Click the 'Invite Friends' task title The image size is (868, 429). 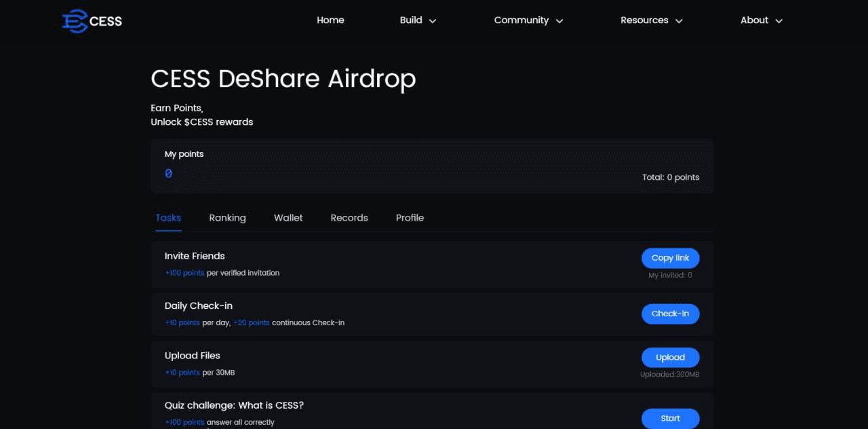coord(195,256)
